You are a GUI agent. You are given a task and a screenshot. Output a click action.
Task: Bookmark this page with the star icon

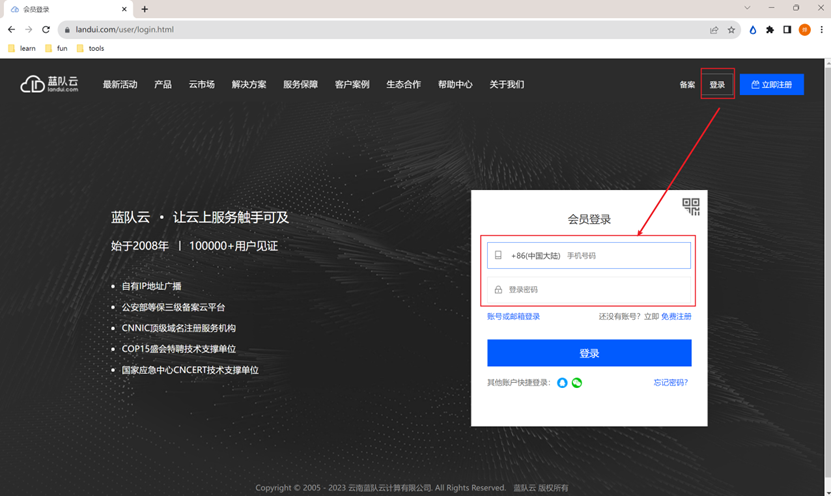pos(731,30)
